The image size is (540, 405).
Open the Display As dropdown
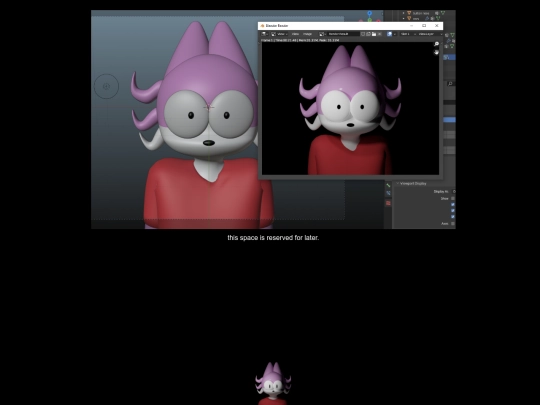(x=454, y=191)
